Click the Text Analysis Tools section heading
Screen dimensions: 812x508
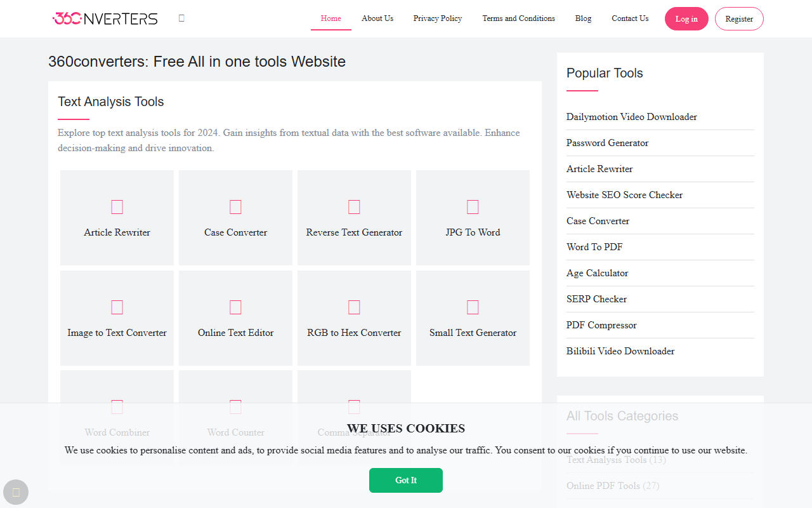(111, 102)
